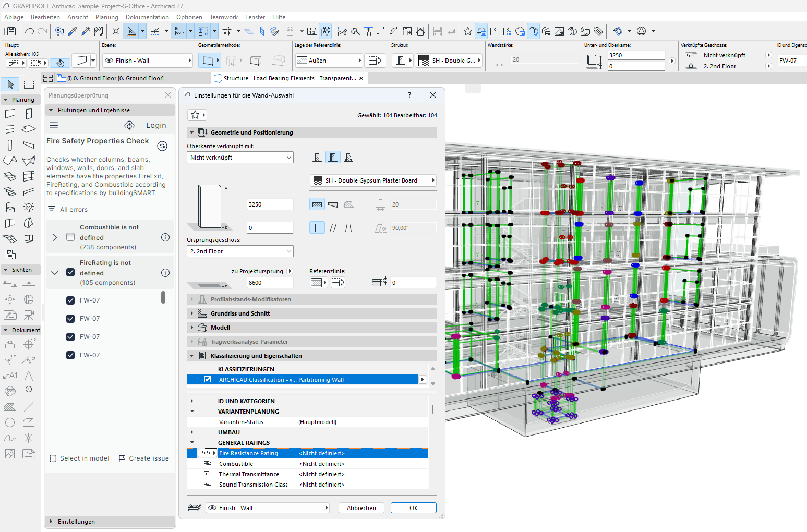The image size is (807, 532).
Task: Open the hamburger menu in Planungsüberprüfung panel
Action: point(54,125)
